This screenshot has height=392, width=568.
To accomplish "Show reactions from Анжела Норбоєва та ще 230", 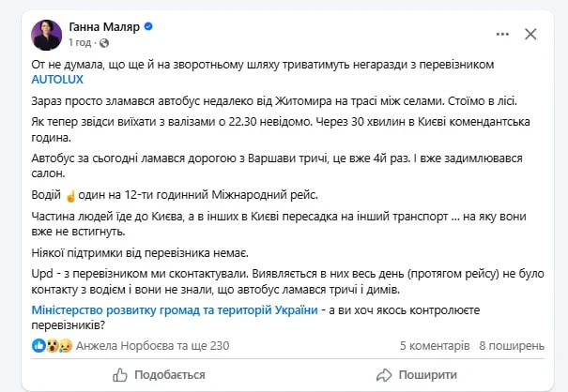I will pyautogui.click(x=152, y=346).
